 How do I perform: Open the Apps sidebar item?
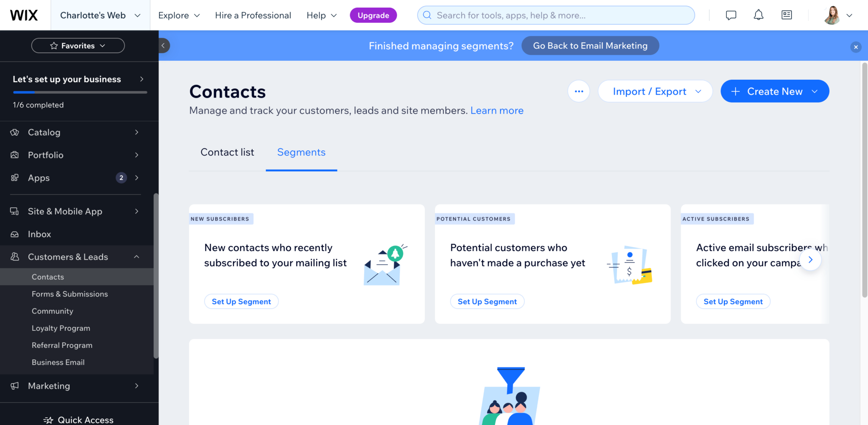click(x=39, y=178)
